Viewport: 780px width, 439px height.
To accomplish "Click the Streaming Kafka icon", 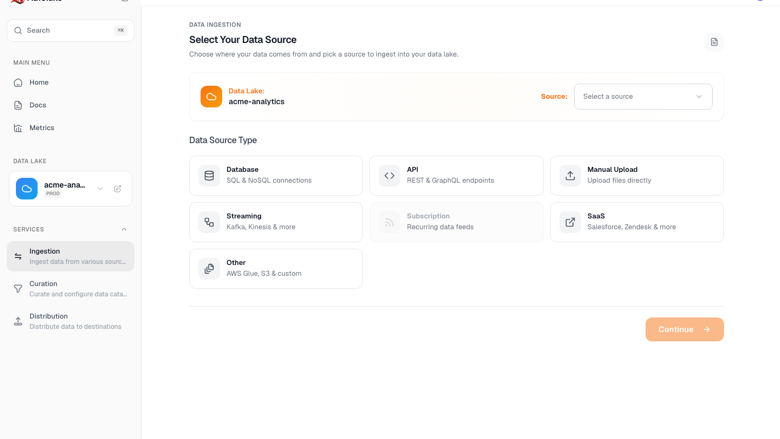I will click(209, 222).
